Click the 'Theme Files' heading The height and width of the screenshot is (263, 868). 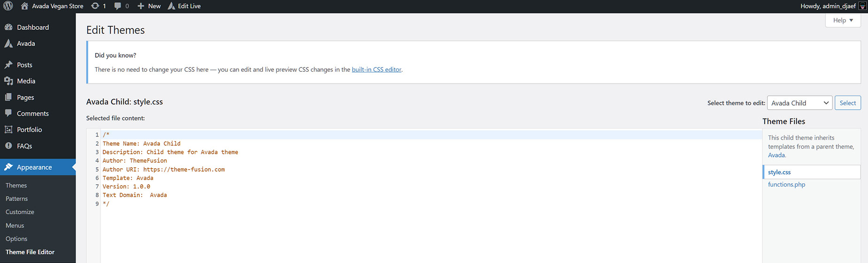[784, 121]
